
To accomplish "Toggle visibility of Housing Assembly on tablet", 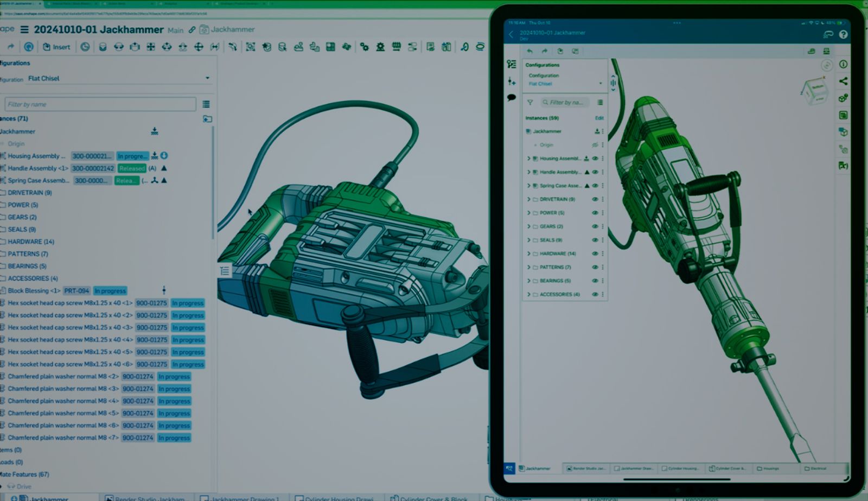I will 595,158.
